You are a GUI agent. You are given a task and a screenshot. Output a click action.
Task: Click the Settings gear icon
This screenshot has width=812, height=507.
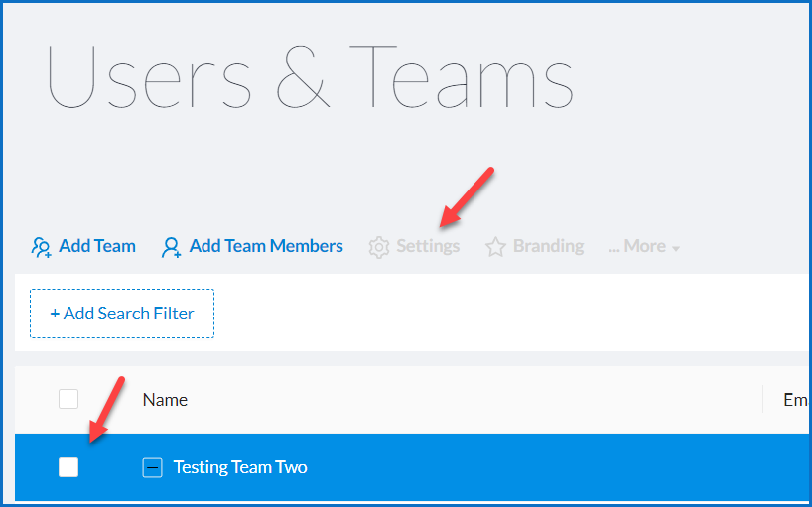(x=378, y=247)
